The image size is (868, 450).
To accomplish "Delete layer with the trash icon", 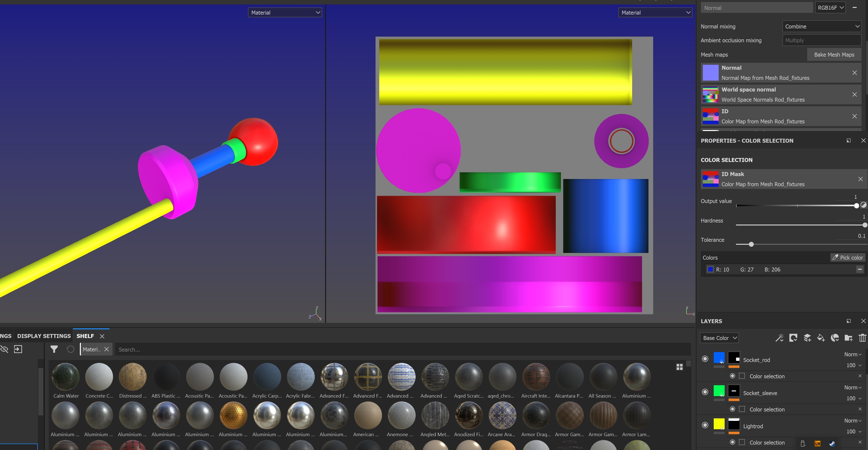I will coord(862,338).
